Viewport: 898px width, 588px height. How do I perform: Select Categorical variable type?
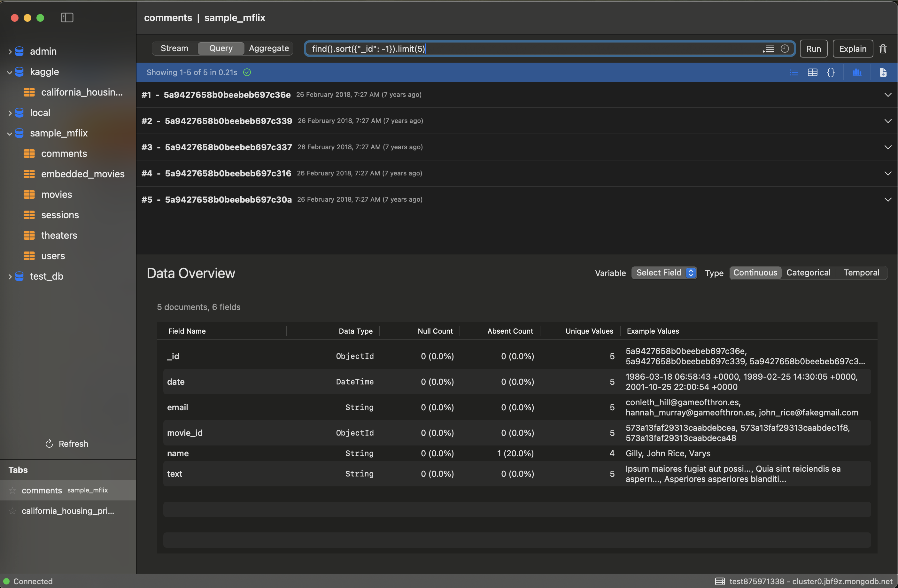(808, 273)
